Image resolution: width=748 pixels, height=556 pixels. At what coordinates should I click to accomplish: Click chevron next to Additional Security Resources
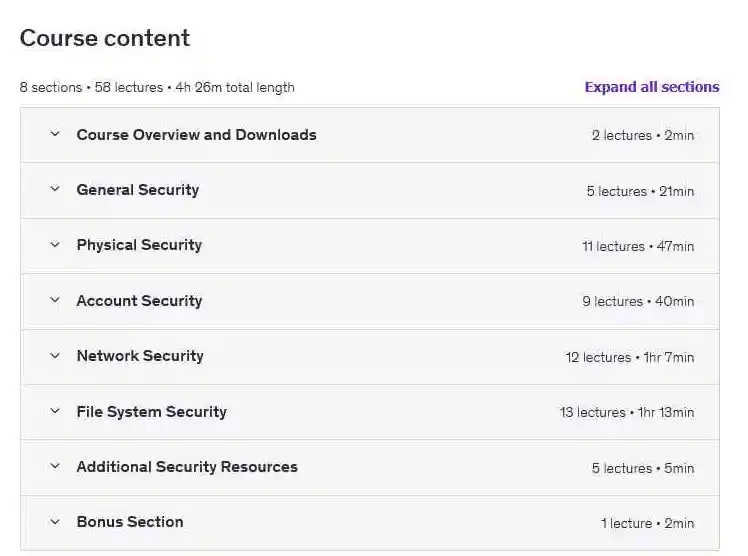pyautogui.click(x=55, y=466)
